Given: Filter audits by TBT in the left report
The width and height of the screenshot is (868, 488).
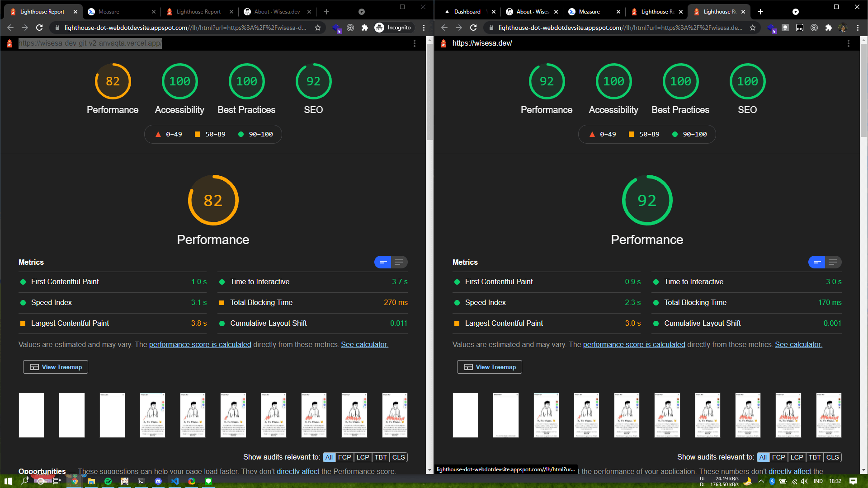Looking at the screenshot, I should click(381, 457).
